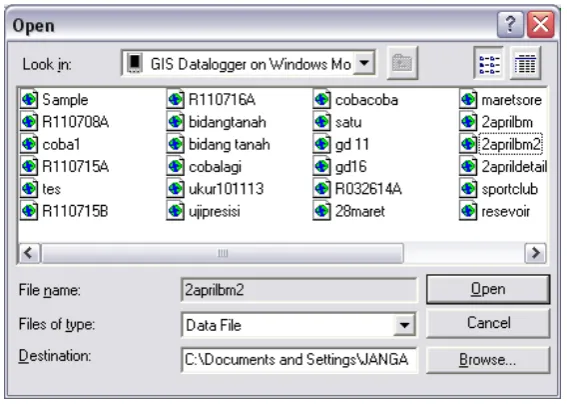Image resolution: width=567 pixels, height=404 pixels.
Task: Select the file name 'R110715A'
Action: click(76, 167)
